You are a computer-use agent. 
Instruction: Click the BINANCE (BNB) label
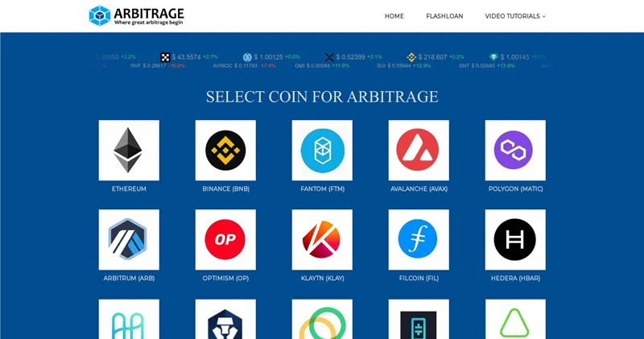[x=226, y=189]
